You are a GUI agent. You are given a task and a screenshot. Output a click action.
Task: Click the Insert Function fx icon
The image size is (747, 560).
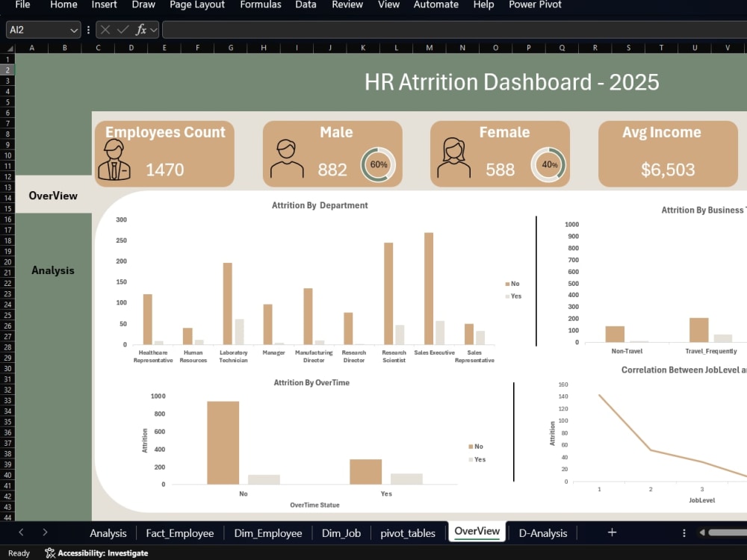pyautogui.click(x=140, y=30)
